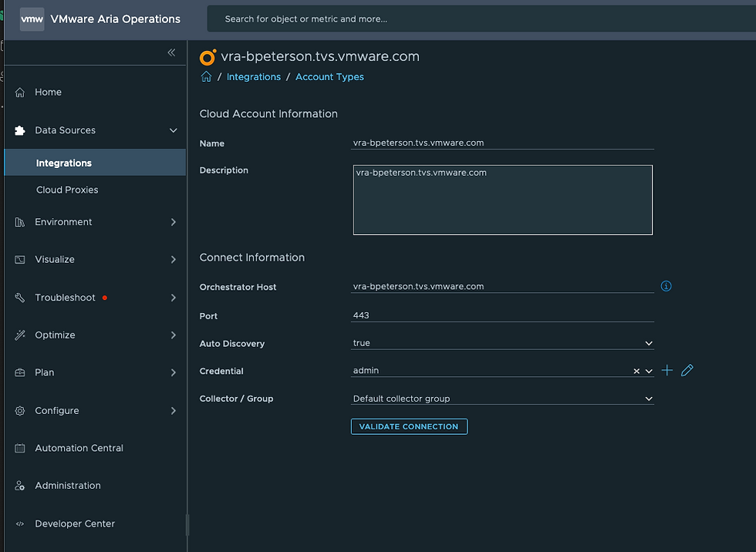Click the Name input field
Viewport: 756px width, 552px height.
pos(502,143)
